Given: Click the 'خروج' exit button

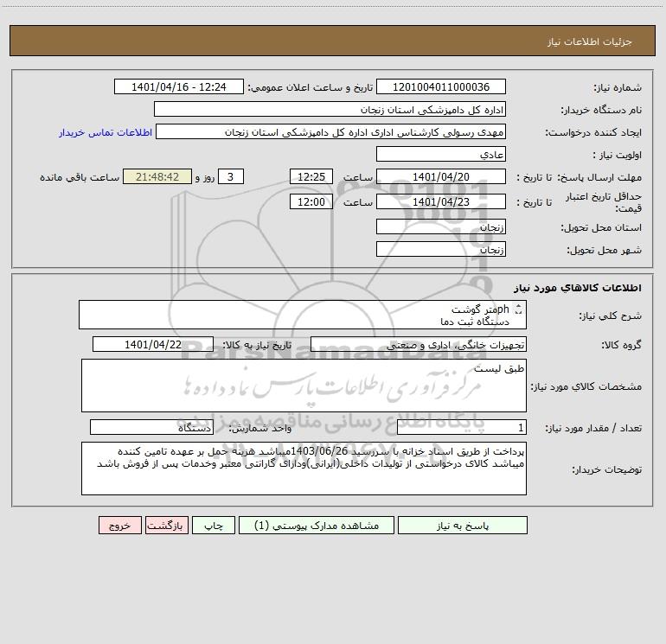Looking at the screenshot, I should [119, 525].
